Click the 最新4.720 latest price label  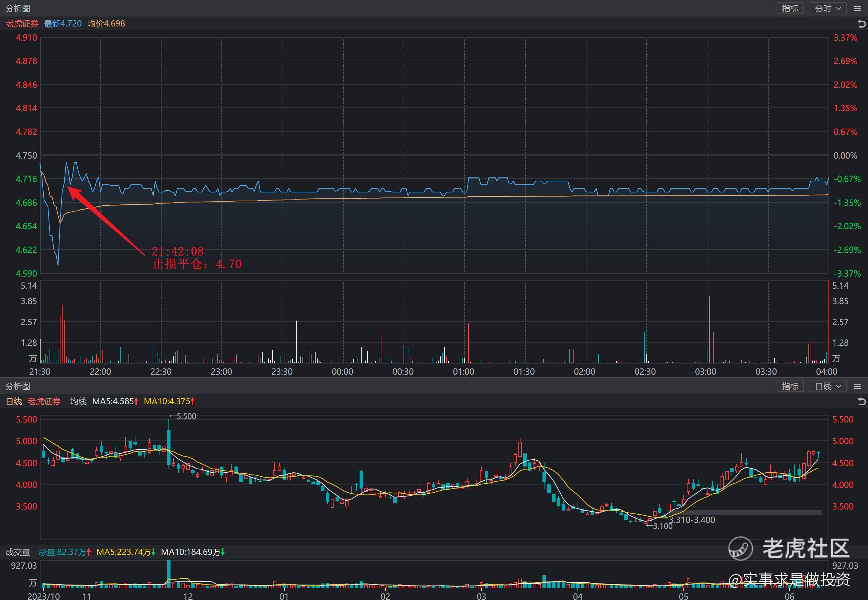[x=63, y=24]
